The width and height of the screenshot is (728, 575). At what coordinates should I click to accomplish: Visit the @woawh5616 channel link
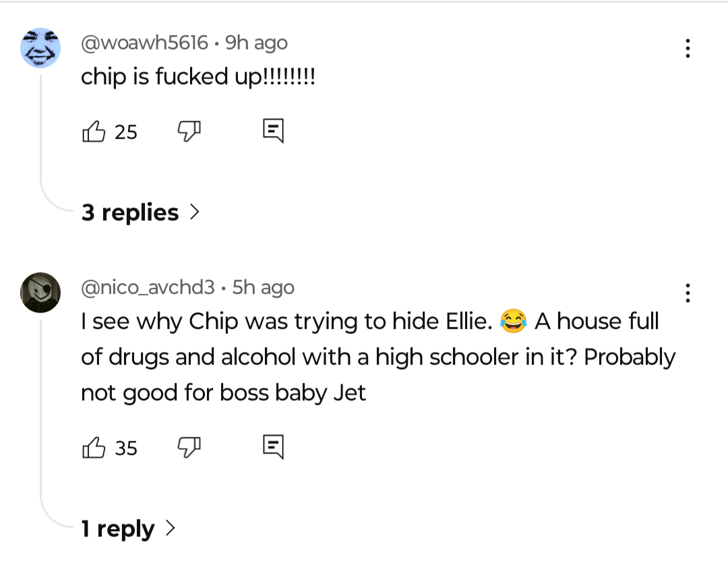tap(144, 42)
